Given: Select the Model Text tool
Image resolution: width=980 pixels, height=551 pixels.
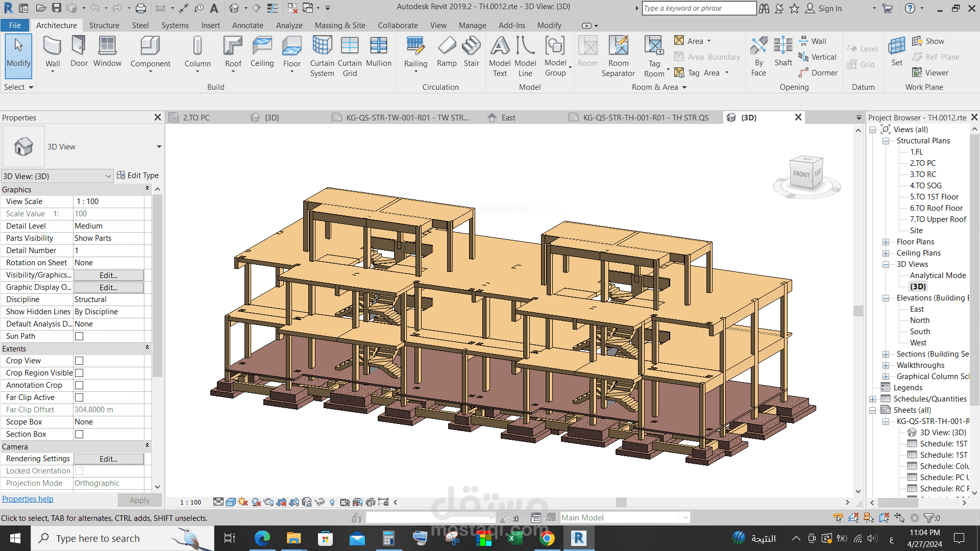Looking at the screenshot, I should (500, 56).
